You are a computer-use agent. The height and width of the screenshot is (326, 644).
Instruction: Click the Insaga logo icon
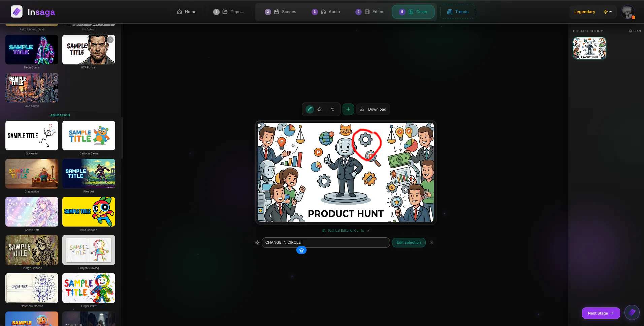click(x=17, y=12)
